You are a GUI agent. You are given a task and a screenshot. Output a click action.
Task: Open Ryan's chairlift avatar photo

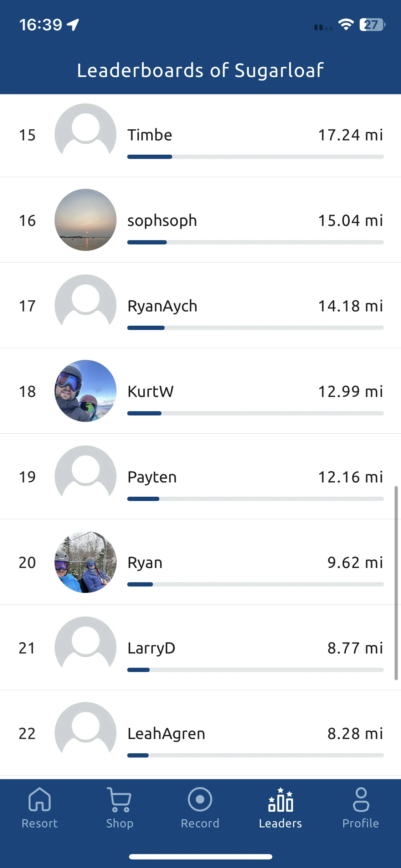(86, 562)
